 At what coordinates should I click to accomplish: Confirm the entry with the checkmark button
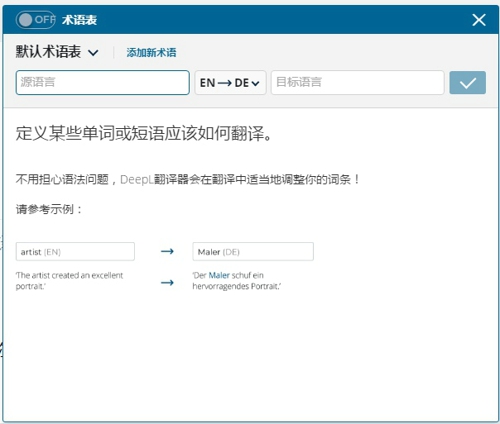coord(467,82)
